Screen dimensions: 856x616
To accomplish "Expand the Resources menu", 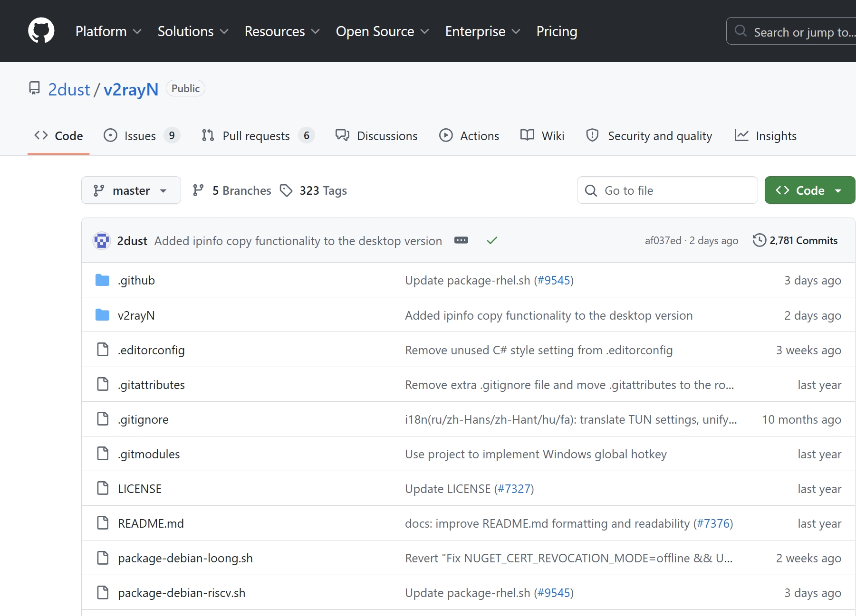I will 282,31.
